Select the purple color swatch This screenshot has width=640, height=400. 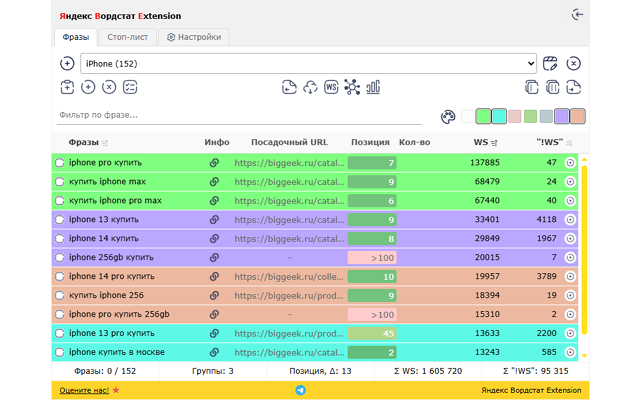click(x=562, y=116)
